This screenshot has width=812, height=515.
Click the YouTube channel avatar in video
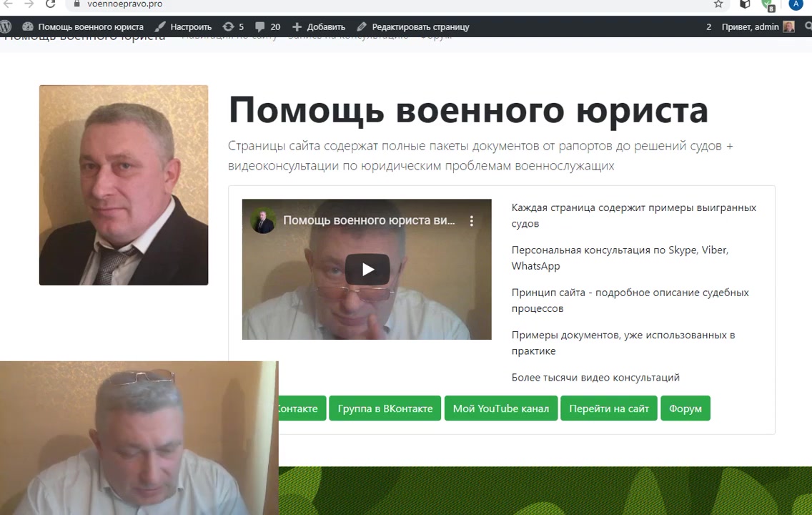(262, 221)
